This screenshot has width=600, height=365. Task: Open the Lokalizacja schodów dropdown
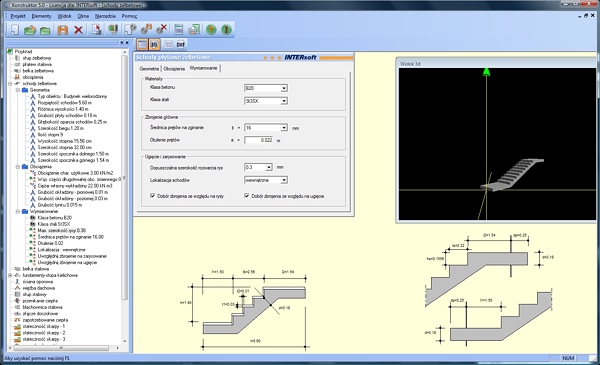[x=284, y=180]
